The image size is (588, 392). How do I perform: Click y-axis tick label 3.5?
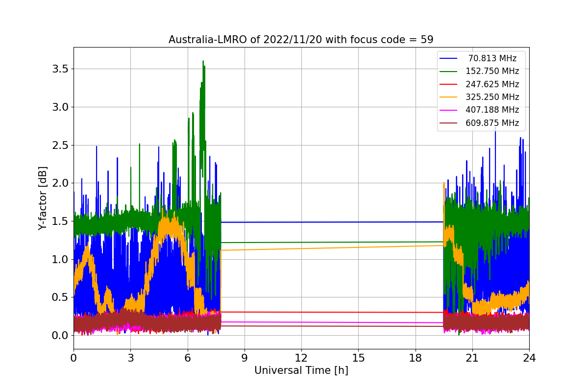60,69
